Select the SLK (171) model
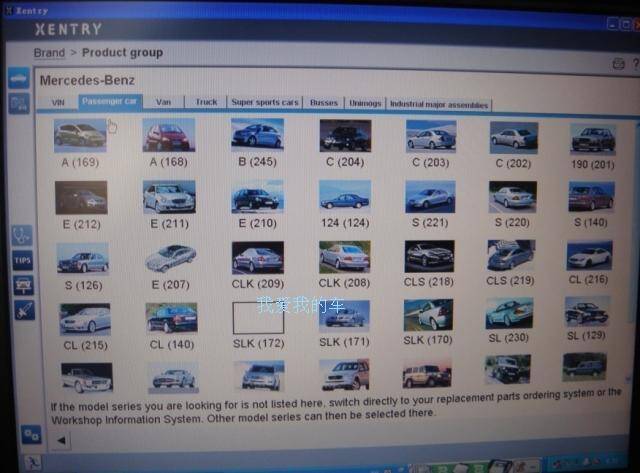The image size is (640, 473). point(345,316)
